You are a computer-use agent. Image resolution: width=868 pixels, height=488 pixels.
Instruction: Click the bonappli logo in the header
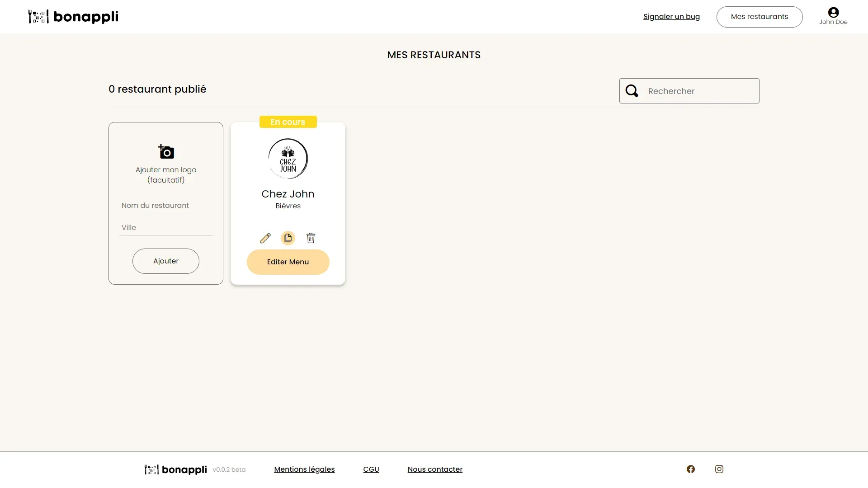73,17
